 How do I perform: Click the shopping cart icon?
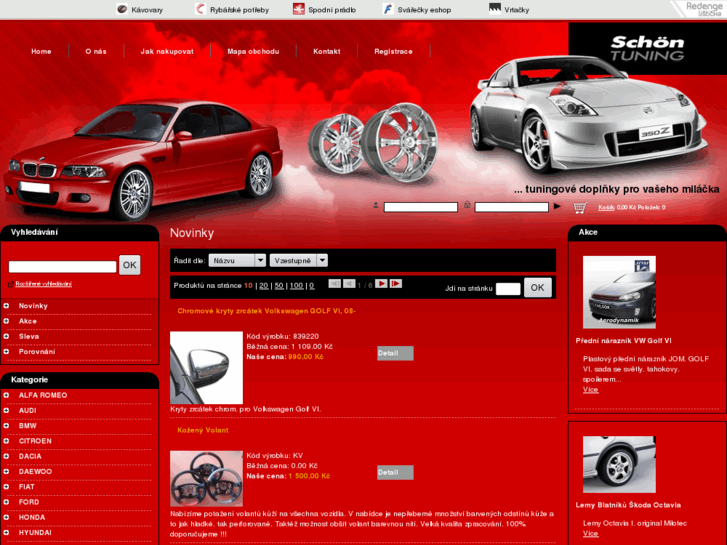pos(580,207)
